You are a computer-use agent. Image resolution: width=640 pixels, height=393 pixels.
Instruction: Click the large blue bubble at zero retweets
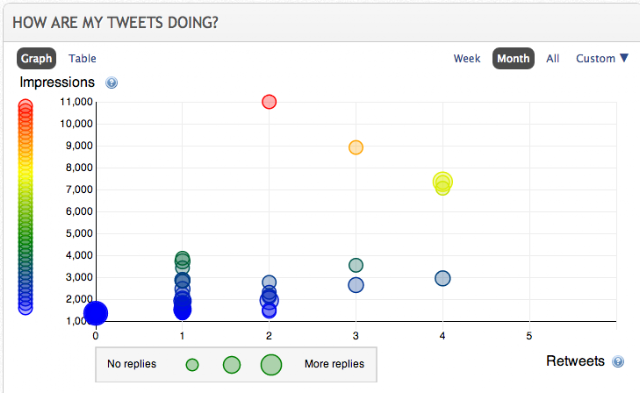click(96, 313)
